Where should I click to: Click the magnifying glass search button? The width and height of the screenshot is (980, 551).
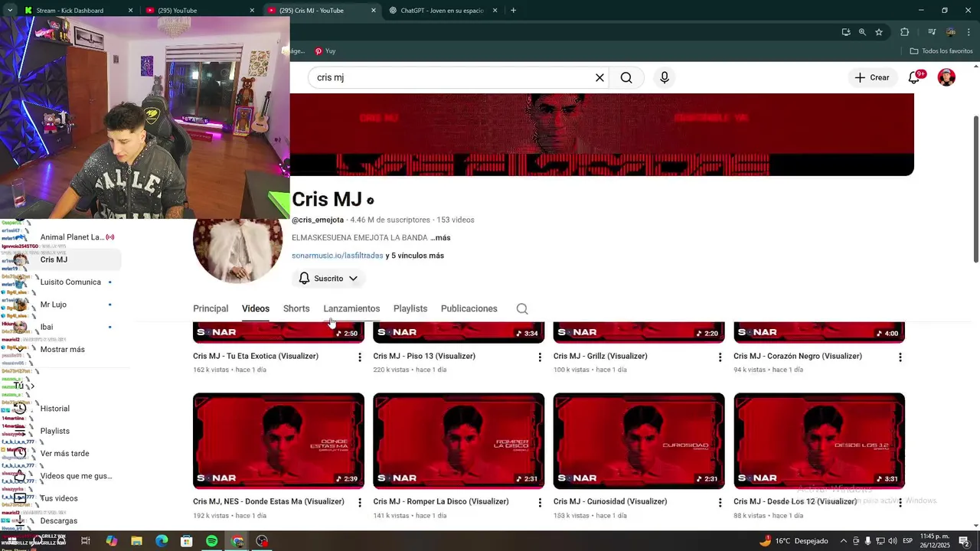626,77
